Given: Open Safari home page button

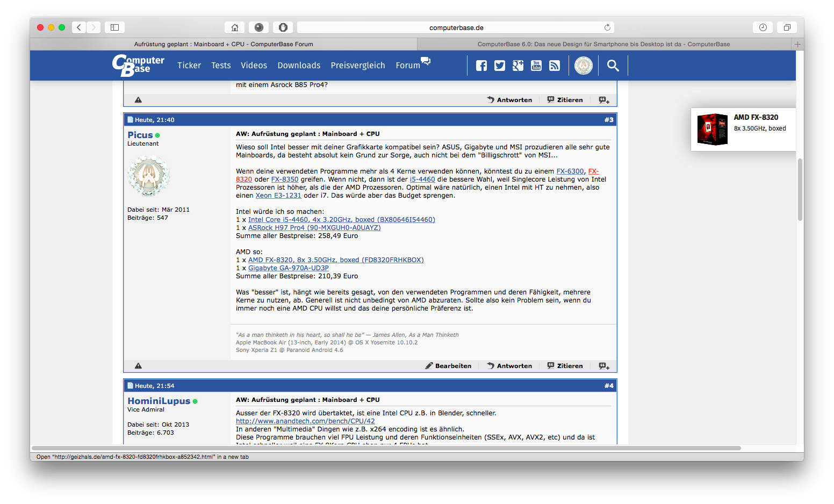Looking at the screenshot, I should pyautogui.click(x=235, y=27).
